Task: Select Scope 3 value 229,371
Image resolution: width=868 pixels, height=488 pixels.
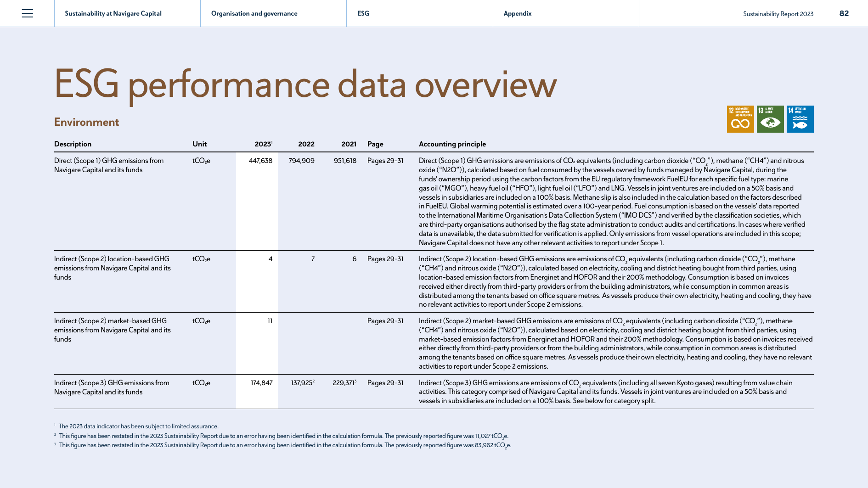Action: pyautogui.click(x=344, y=383)
